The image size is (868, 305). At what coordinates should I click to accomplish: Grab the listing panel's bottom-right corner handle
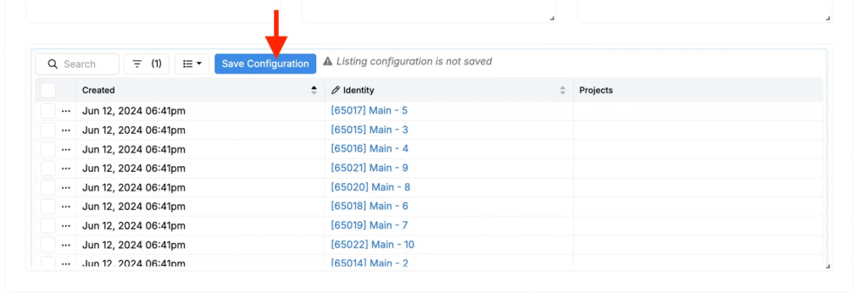(x=827, y=266)
